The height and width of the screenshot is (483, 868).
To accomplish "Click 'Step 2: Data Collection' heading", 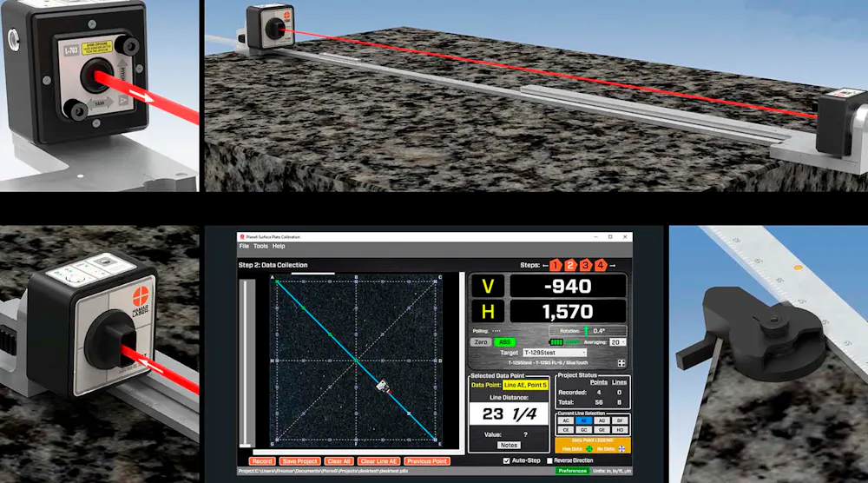I will 273,265.
